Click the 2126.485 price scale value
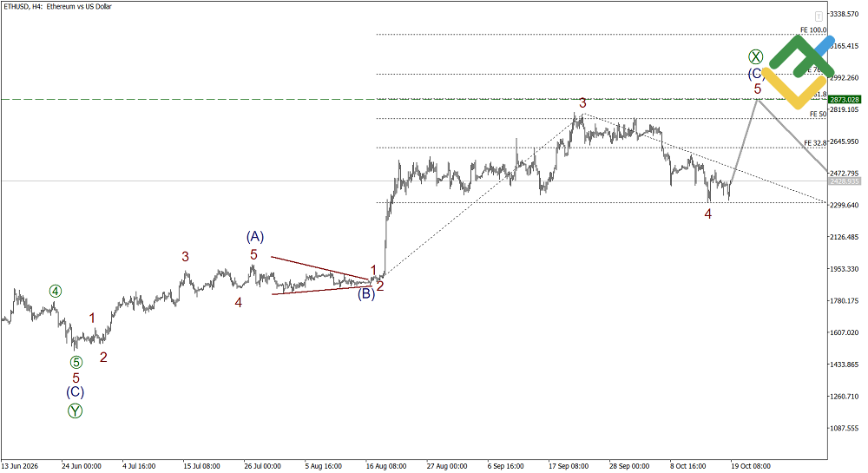The height and width of the screenshot is (473, 868). point(845,237)
